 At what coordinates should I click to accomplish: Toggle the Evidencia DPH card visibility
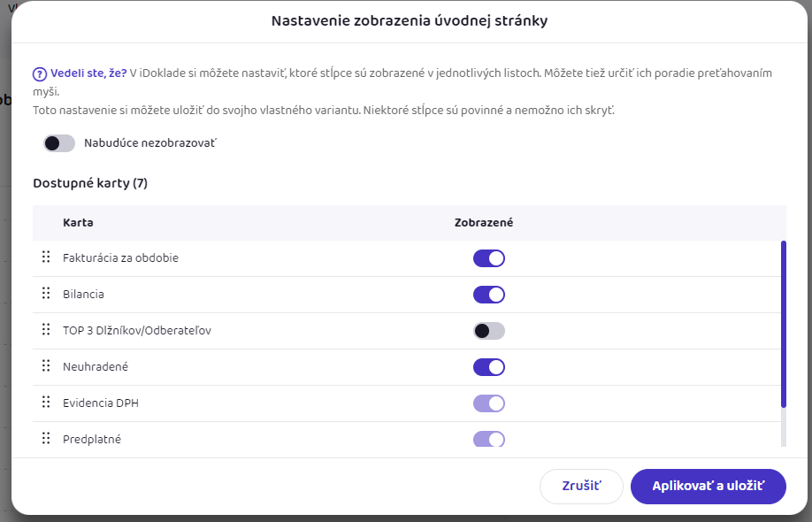pos(489,403)
